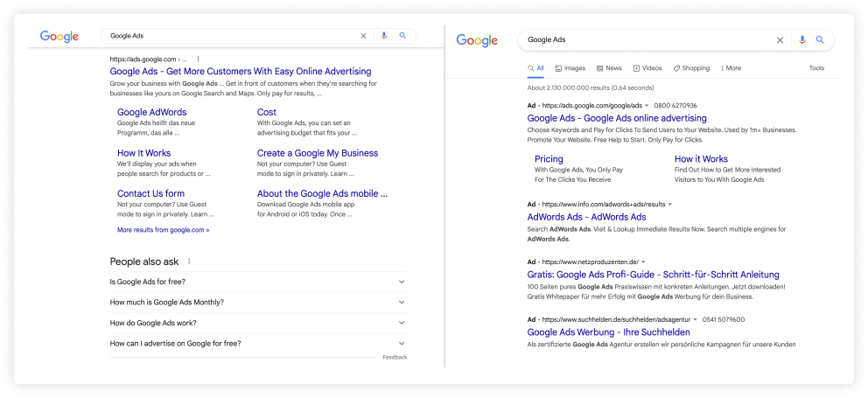Open the 'Contact Us form' sitelink
Image resolution: width=868 pixels, height=398 pixels.
click(x=150, y=193)
